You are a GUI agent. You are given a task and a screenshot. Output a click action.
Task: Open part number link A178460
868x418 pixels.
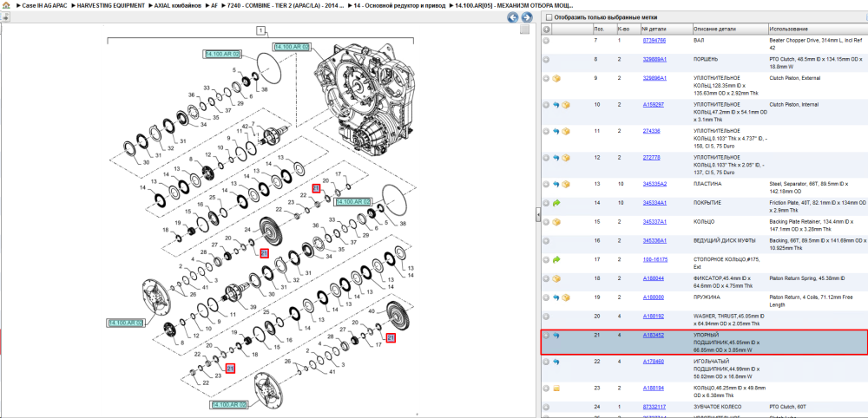pyautogui.click(x=654, y=362)
